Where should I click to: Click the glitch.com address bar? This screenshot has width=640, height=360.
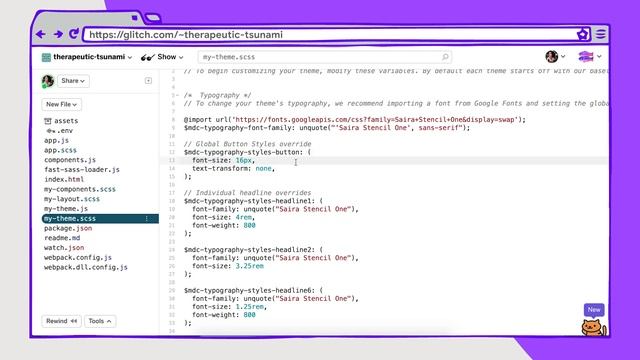pyautogui.click(x=330, y=35)
